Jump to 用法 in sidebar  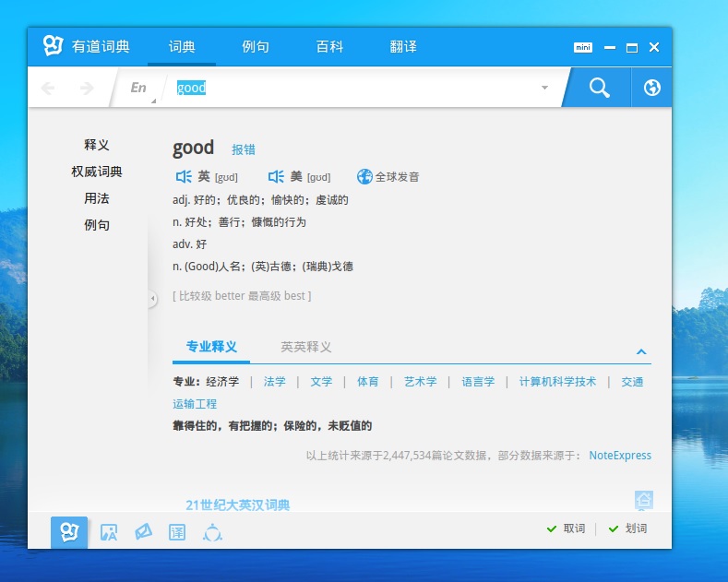pyautogui.click(x=97, y=198)
